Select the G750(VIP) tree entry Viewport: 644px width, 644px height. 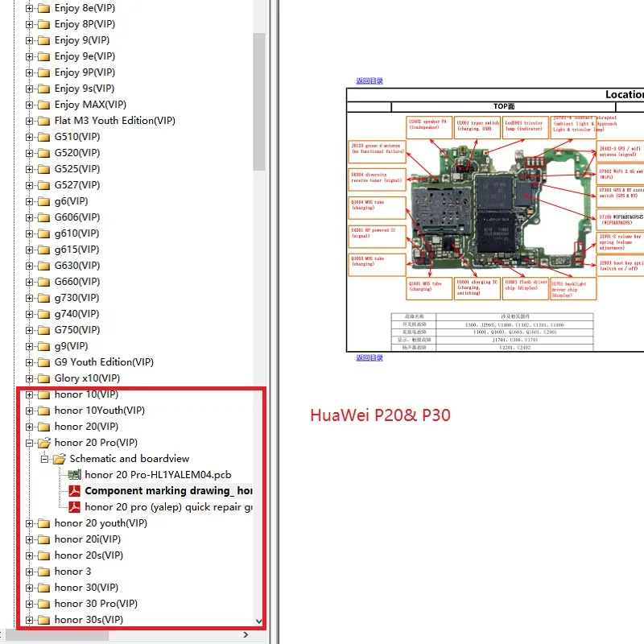[77, 330]
